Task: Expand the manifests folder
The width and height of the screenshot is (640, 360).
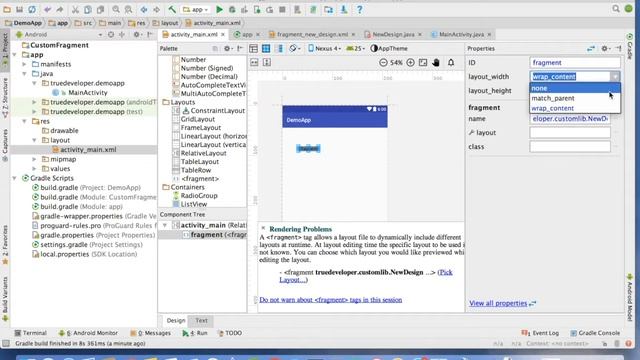Action: point(24,64)
